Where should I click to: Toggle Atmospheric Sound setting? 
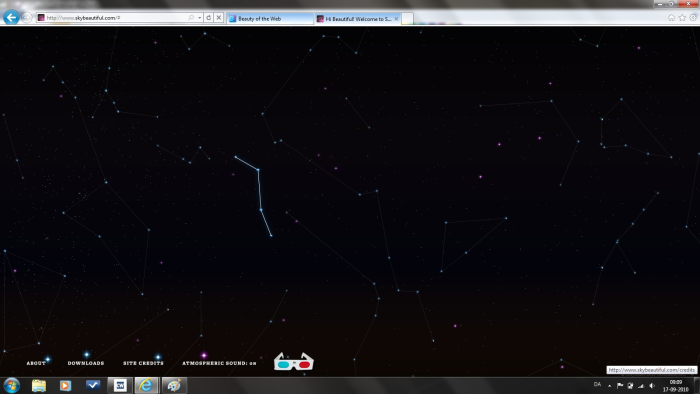click(x=219, y=363)
